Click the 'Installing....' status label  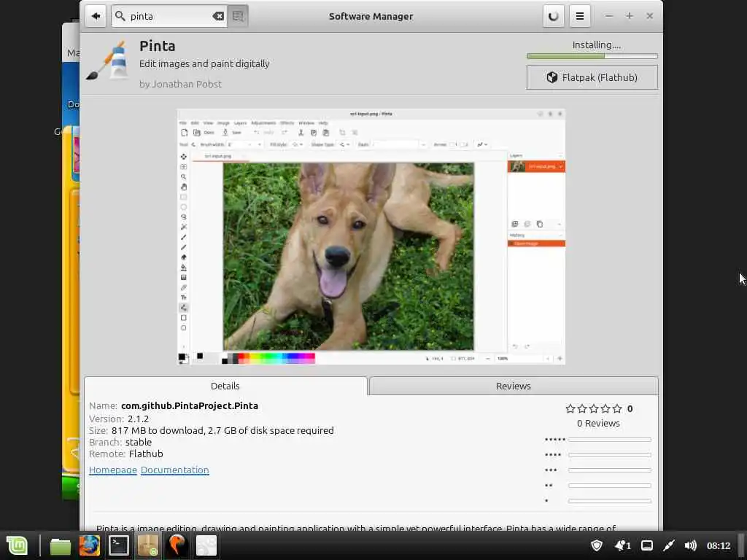click(x=597, y=44)
